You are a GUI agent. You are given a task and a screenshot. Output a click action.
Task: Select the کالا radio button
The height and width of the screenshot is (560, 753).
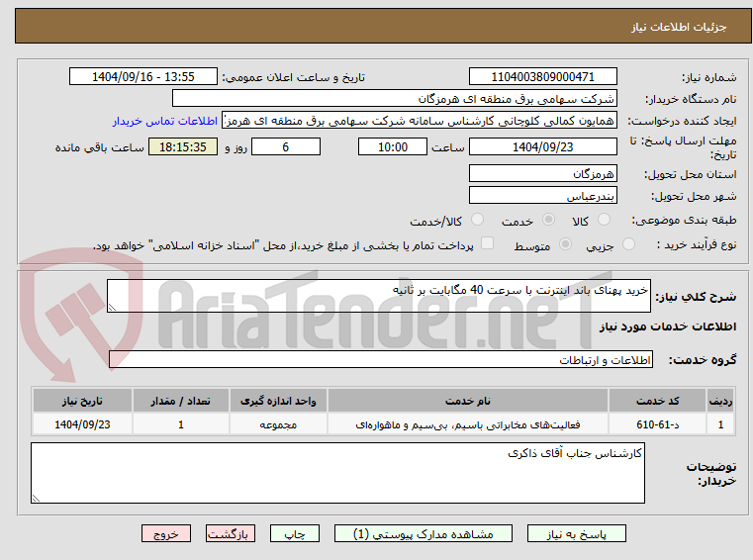[604, 220]
